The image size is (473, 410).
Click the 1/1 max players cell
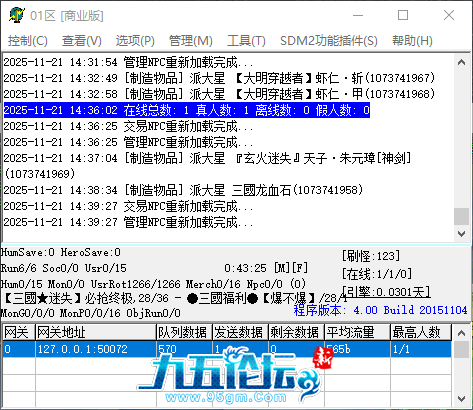tap(421, 349)
